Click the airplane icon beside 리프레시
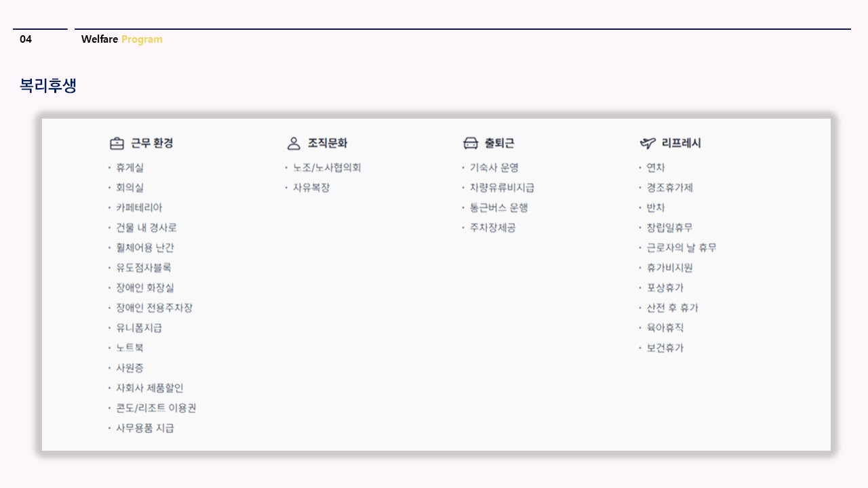 648,143
